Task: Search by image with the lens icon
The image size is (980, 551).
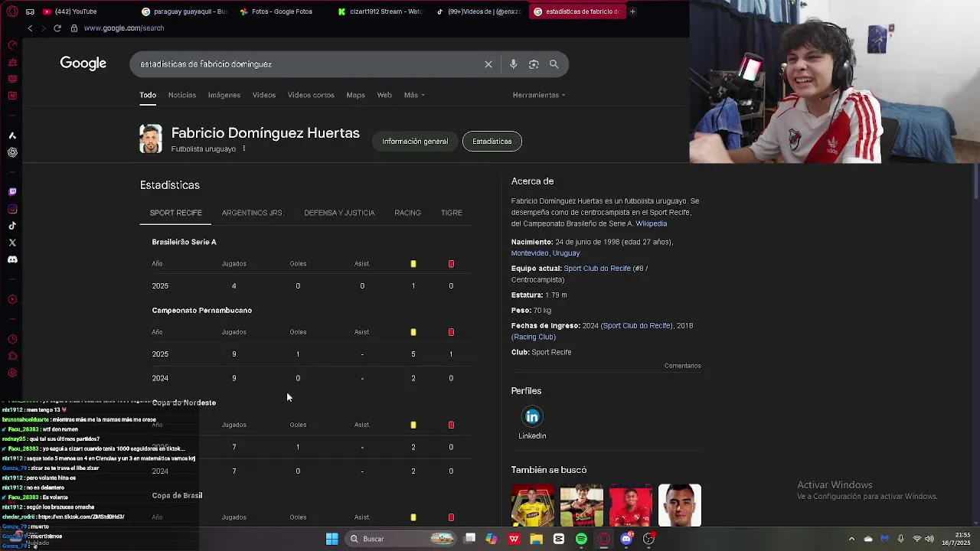Action: point(534,64)
